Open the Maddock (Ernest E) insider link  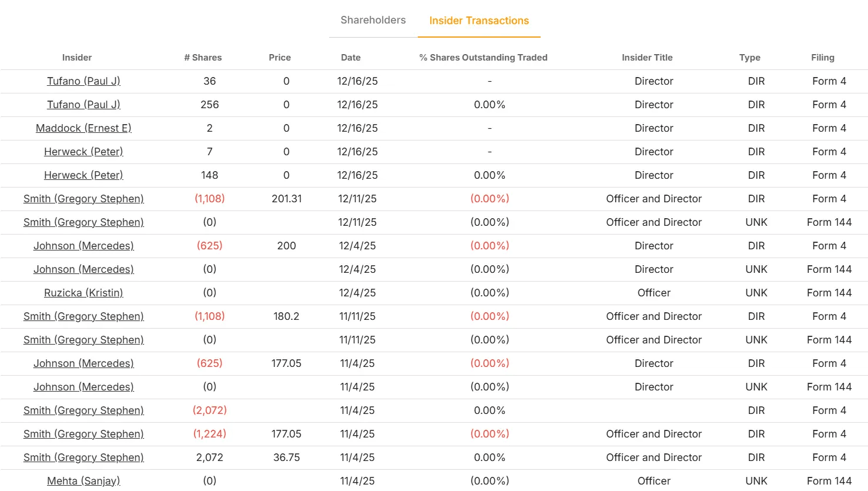(83, 128)
